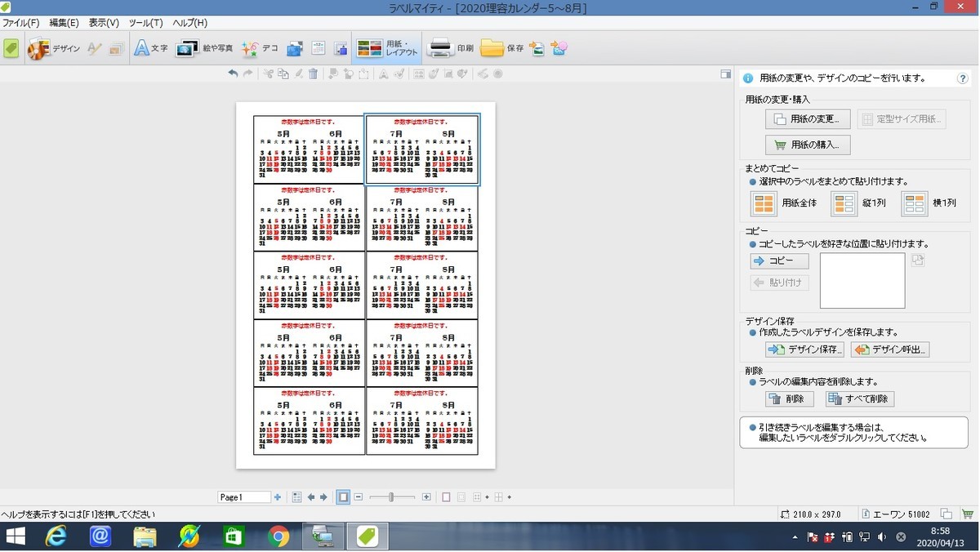The image size is (980, 552).
Task: Click the 用紙・レイアウト toolbar button
Action: [x=389, y=49]
